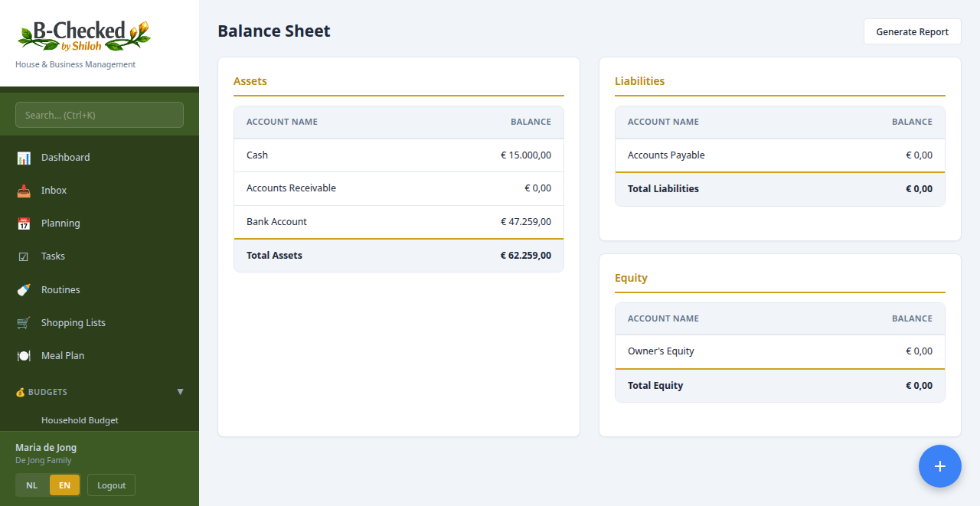This screenshot has width=980, height=506.
Task: Click inside the Search field
Action: point(99,114)
